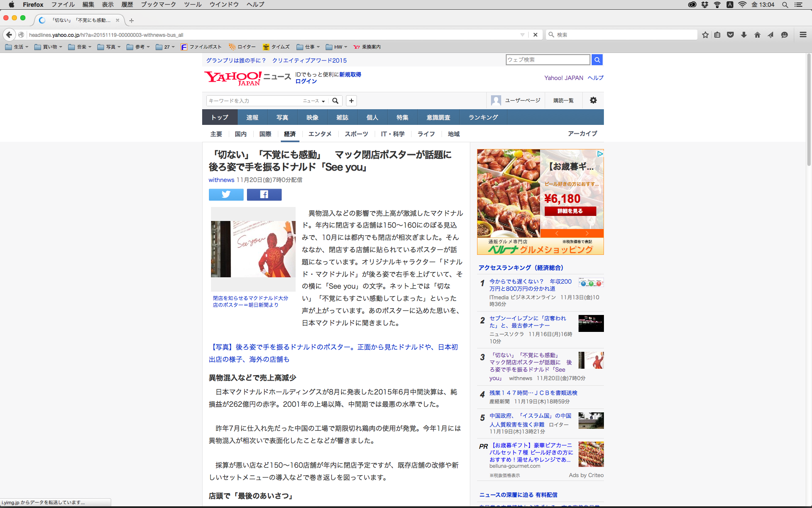812x508 pixels.
Task: Click the 詳細を見る ad button
Action: click(x=570, y=211)
